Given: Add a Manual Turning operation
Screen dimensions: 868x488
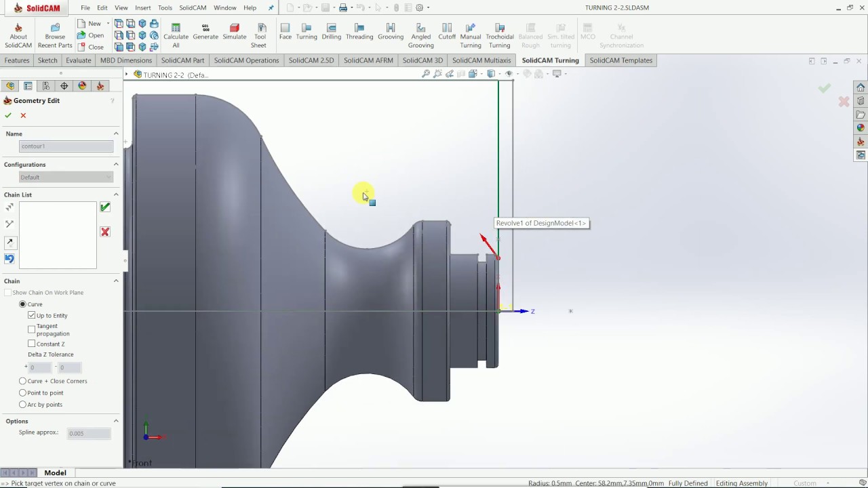Looking at the screenshot, I should tap(471, 35).
